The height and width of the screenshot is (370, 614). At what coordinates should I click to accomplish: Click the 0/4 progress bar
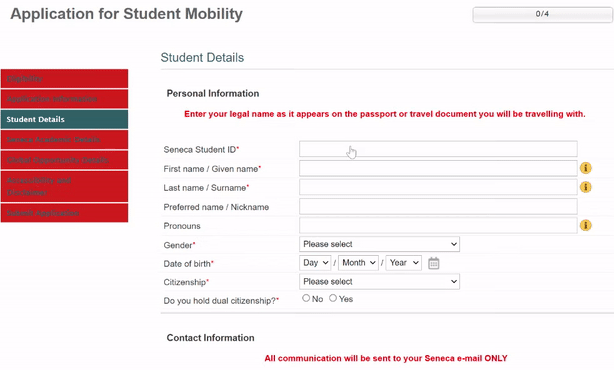click(542, 14)
